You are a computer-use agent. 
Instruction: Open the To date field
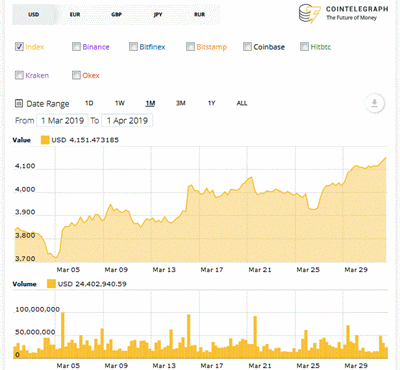(x=127, y=120)
